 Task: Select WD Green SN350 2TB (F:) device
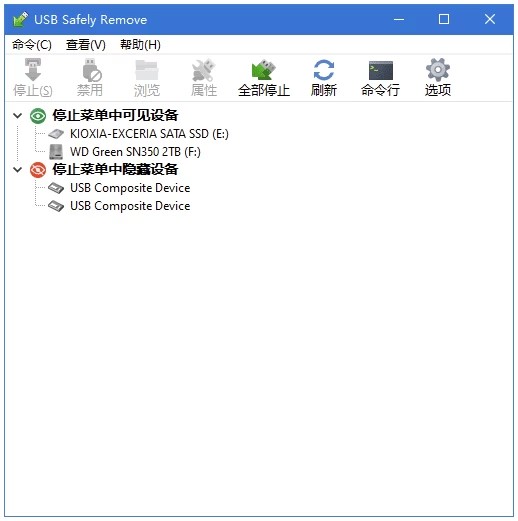click(135, 152)
